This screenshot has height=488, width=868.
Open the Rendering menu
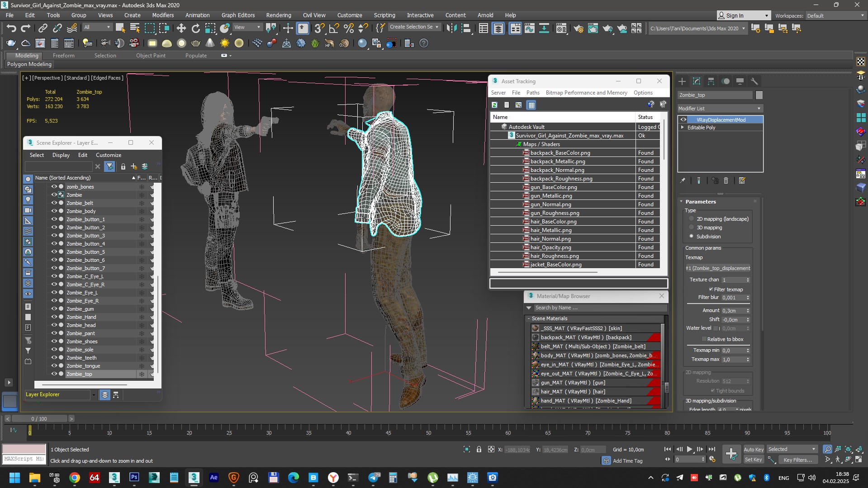[278, 15]
